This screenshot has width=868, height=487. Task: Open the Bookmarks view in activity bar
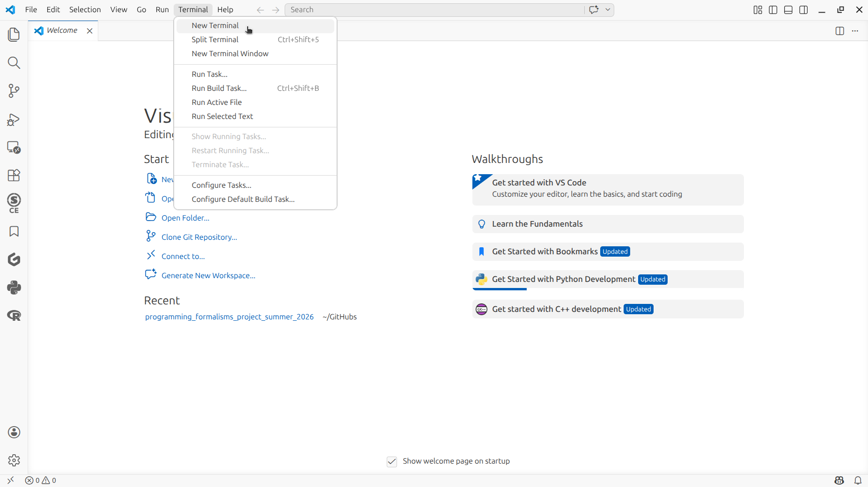(x=14, y=231)
